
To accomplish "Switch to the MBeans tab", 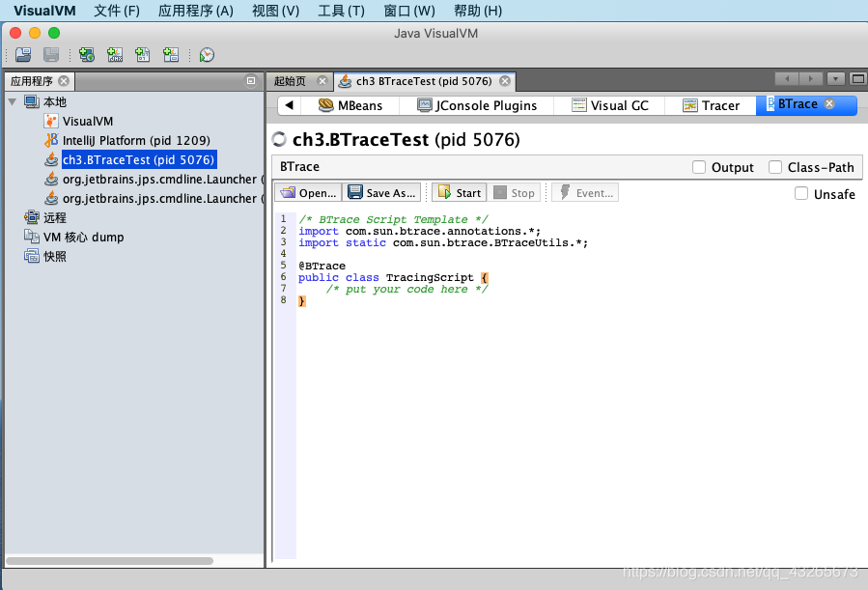I will pos(350,105).
